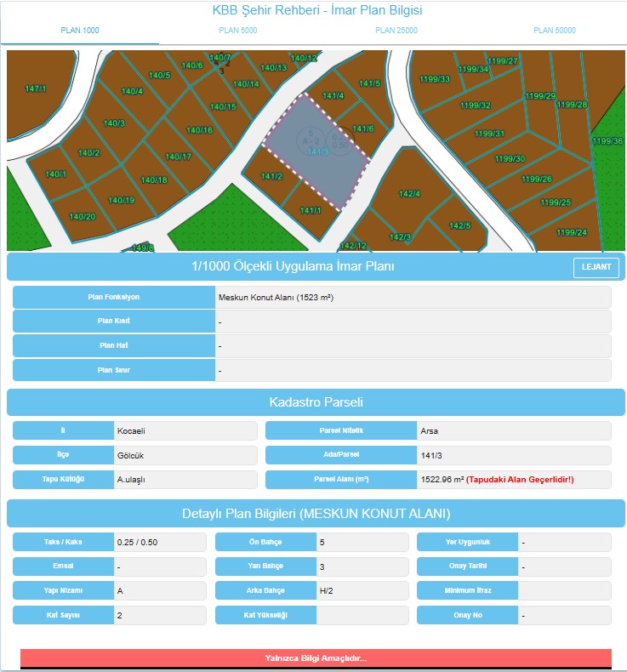The height and width of the screenshot is (672, 627).
Task: Click the Ada/Parsel field showing 141/3
Action: tap(513, 456)
